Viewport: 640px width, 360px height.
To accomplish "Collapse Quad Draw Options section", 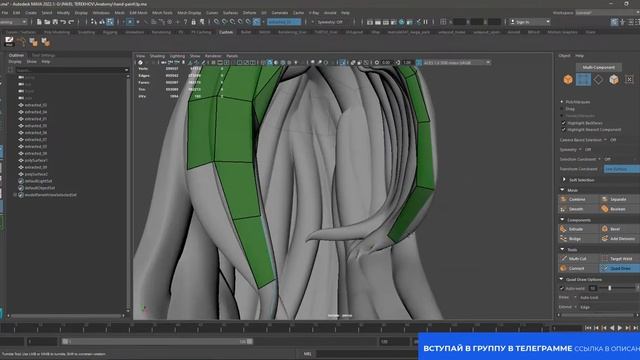I will (x=562, y=280).
